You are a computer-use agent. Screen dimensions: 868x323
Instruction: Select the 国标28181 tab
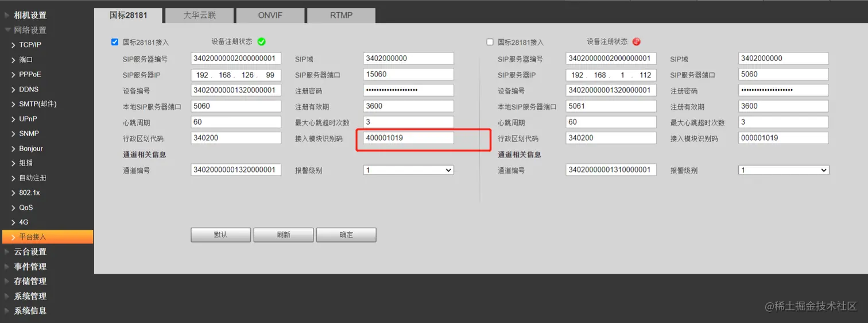pyautogui.click(x=129, y=16)
